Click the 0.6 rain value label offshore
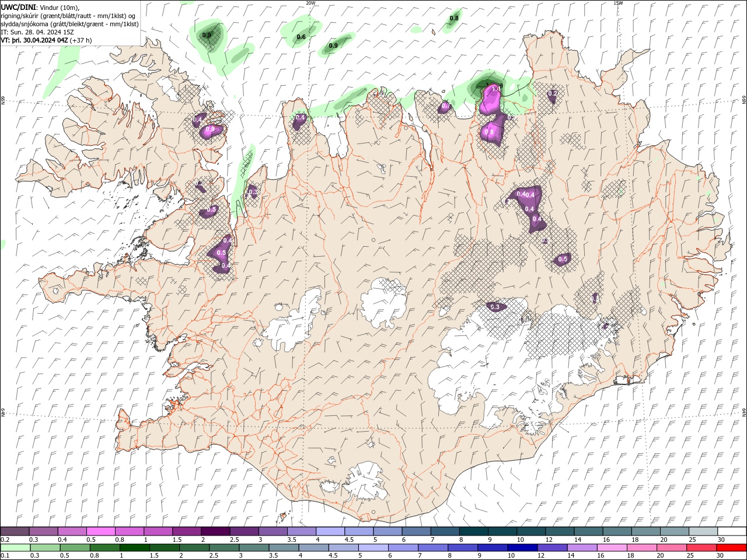Viewport: 747px width, 560px height. pyautogui.click(x=301, y=37)
